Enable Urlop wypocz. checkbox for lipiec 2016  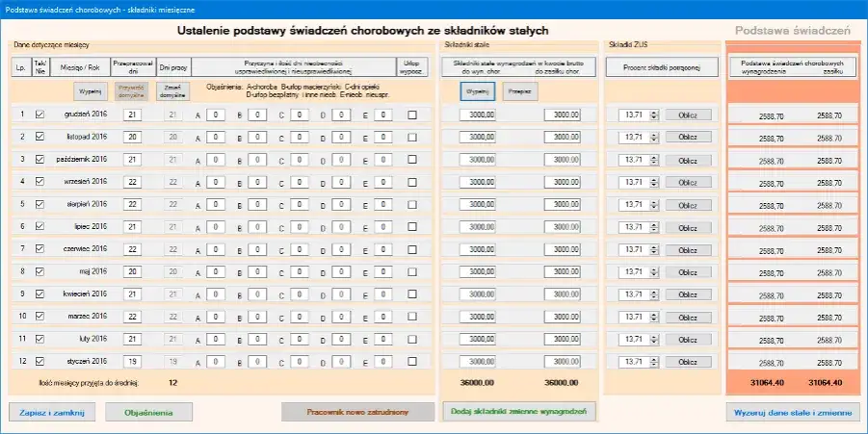point(412,227)
